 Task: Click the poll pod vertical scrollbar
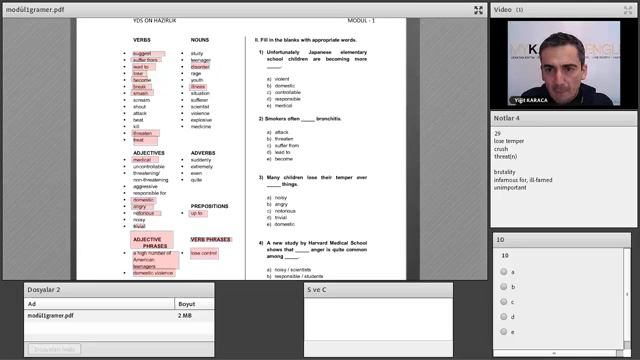(x=627, y=294)
